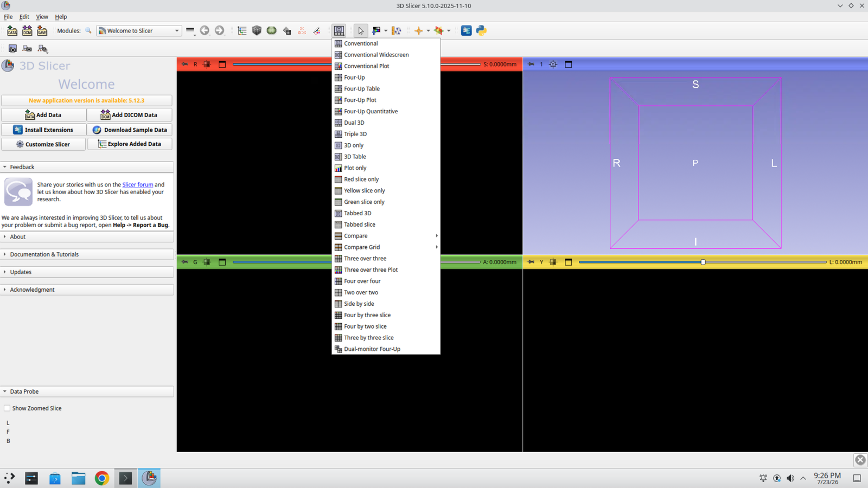This screenshot has width=868, height=488.
Task: Go to next module arrow
Action: 219,31
